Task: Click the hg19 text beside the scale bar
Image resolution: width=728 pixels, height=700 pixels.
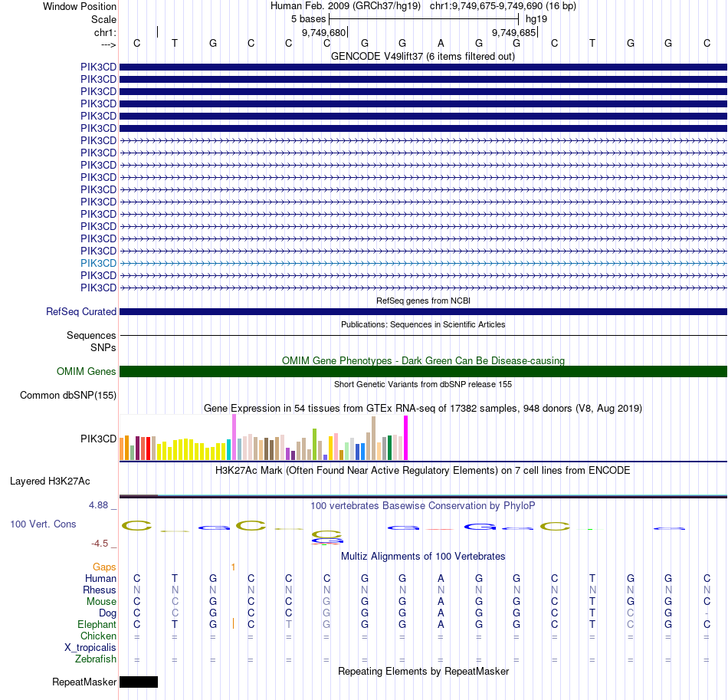Action: click(x=536, y=19)
